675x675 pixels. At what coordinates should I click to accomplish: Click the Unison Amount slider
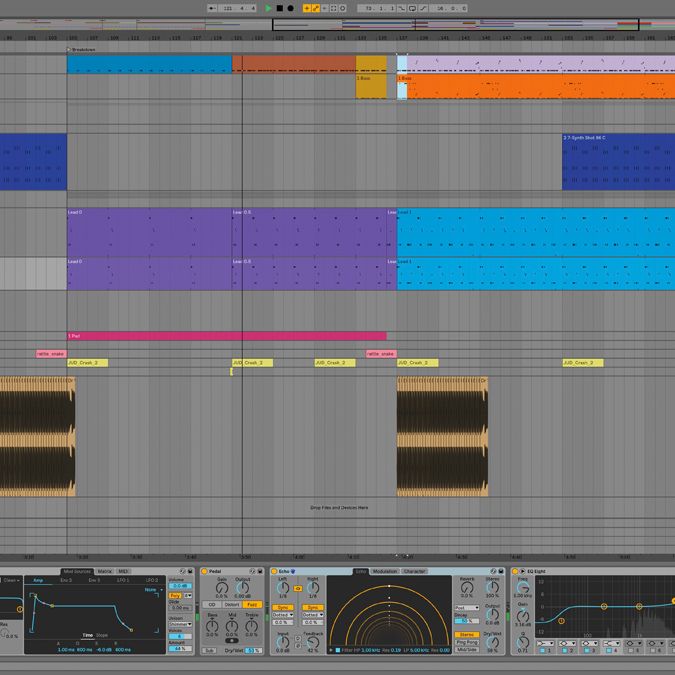[180, 649]
